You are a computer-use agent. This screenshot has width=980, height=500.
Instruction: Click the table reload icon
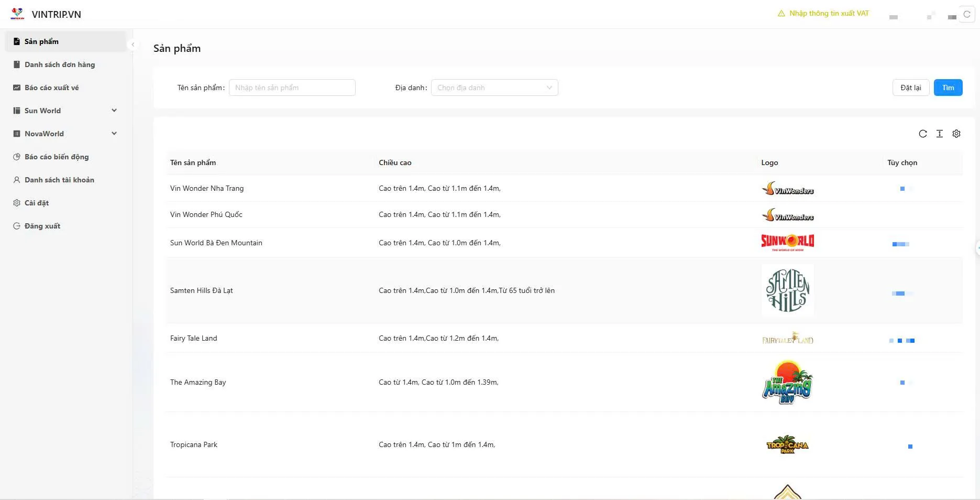922,134
